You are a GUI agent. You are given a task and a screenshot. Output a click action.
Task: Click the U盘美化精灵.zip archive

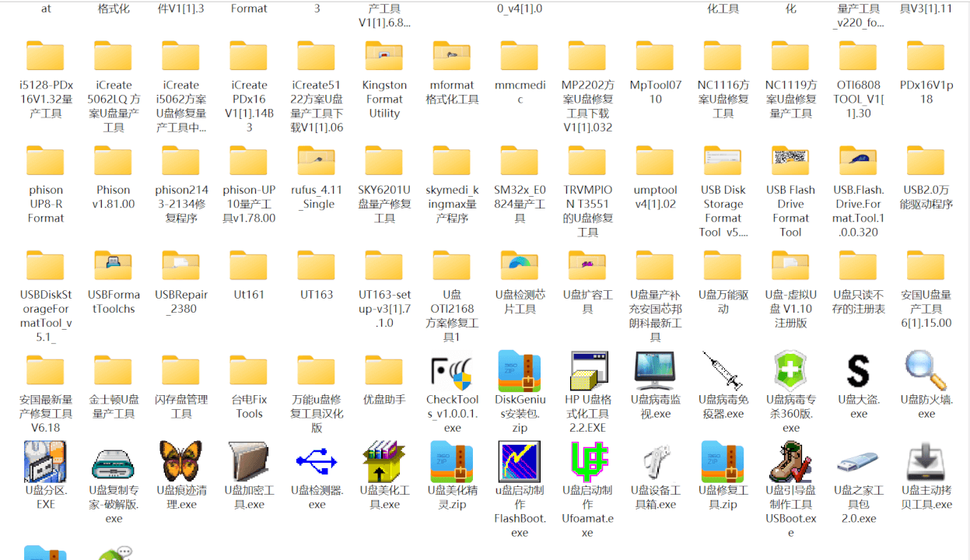[x=452, y=462]
